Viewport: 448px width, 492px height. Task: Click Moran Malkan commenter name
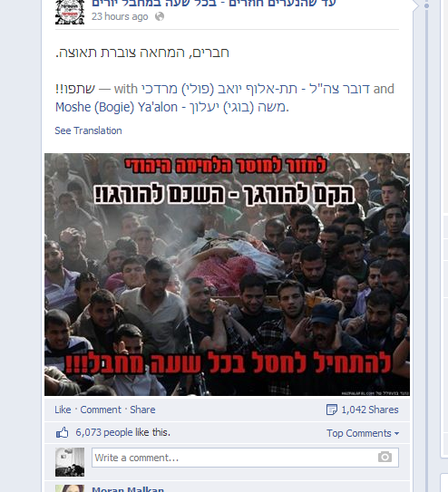128,489
